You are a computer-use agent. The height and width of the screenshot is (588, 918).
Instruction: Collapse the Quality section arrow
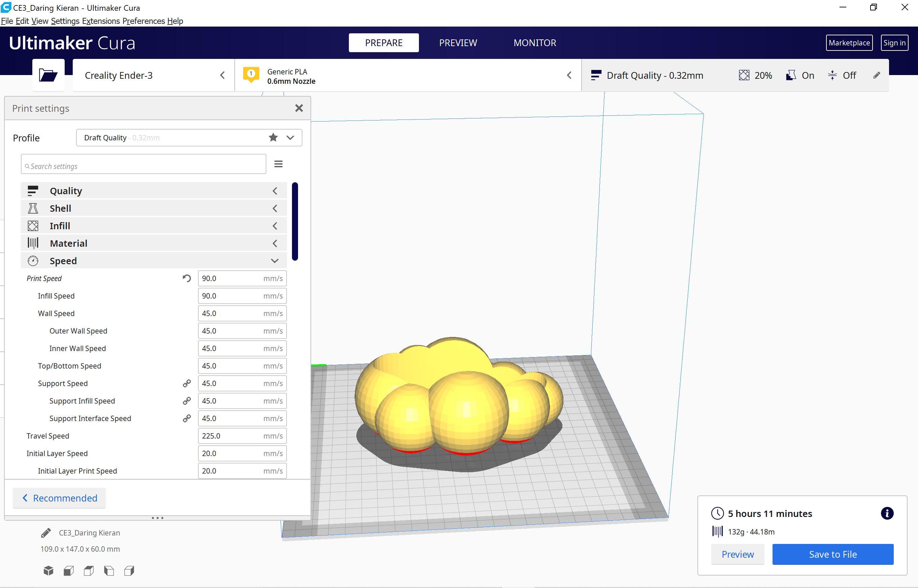click(x=275, y=191)
